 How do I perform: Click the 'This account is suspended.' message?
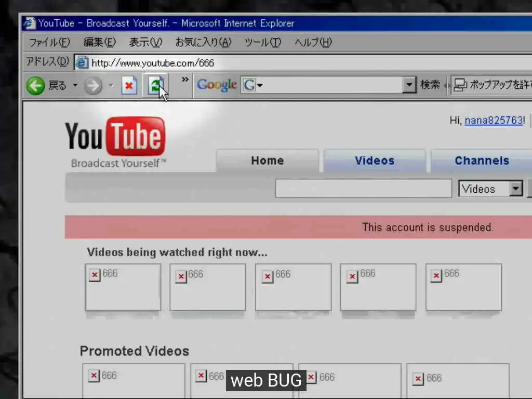(428, 227)
